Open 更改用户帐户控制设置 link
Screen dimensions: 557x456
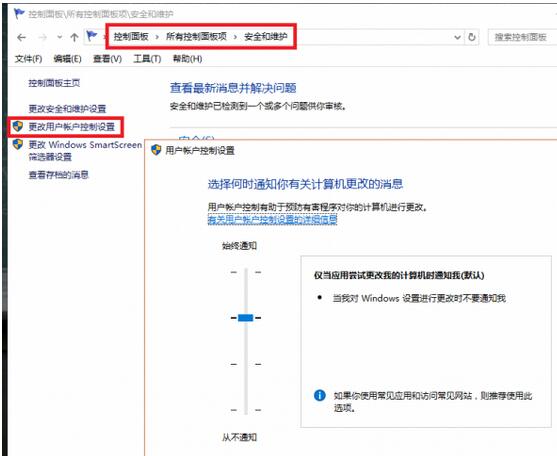click(72, 127)
